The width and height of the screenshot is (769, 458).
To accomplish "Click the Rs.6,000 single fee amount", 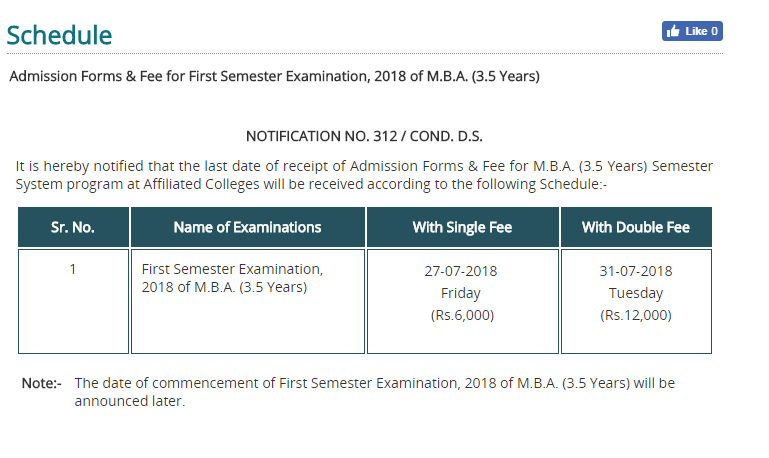I will [461, 315].
